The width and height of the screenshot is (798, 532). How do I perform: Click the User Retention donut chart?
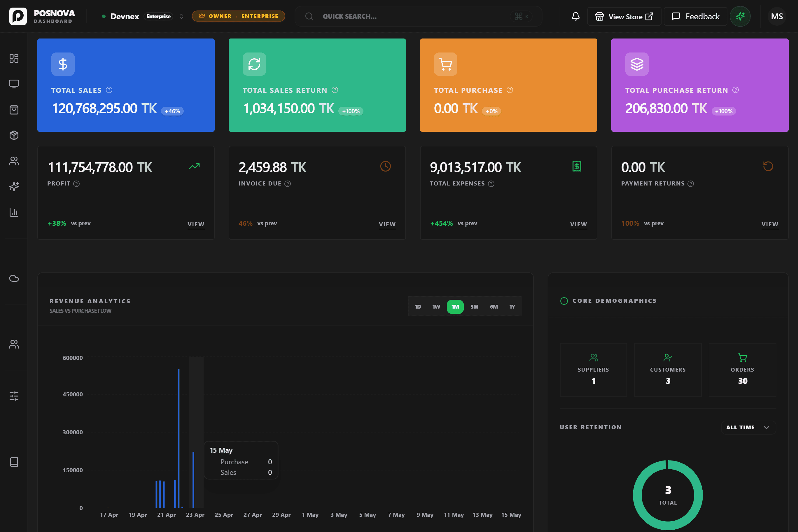[668, 495]
